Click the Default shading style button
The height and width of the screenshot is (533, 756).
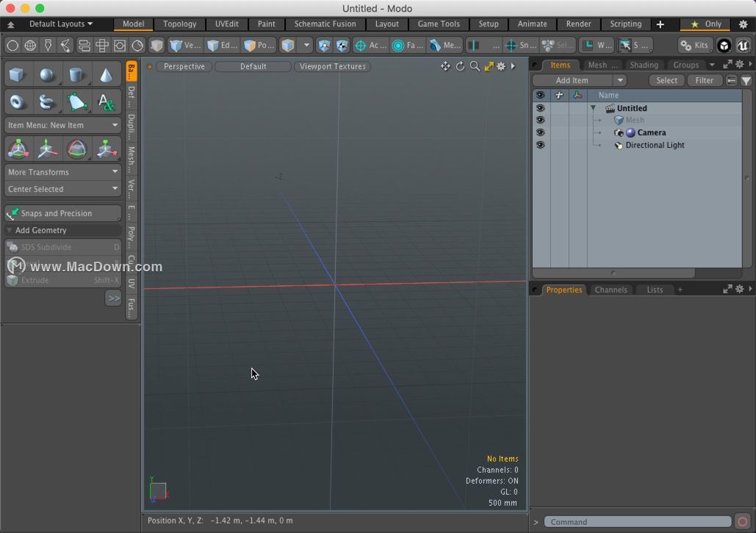pyautogui.click(x=253, y=67)
